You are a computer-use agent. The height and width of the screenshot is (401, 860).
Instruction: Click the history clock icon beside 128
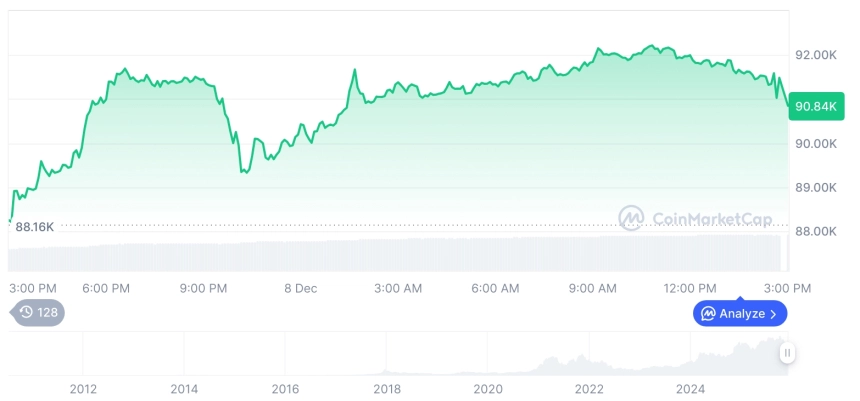coord(25,312)
